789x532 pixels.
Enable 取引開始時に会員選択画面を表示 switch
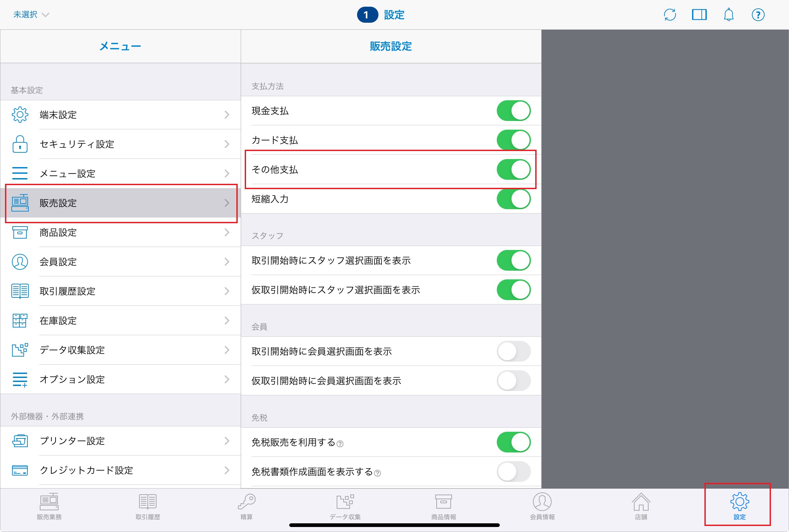[514, 351]
